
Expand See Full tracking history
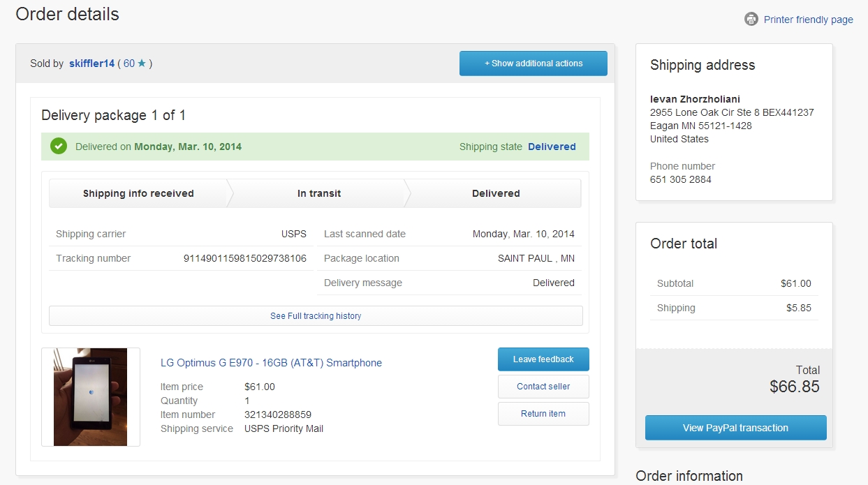pos(316,316)
